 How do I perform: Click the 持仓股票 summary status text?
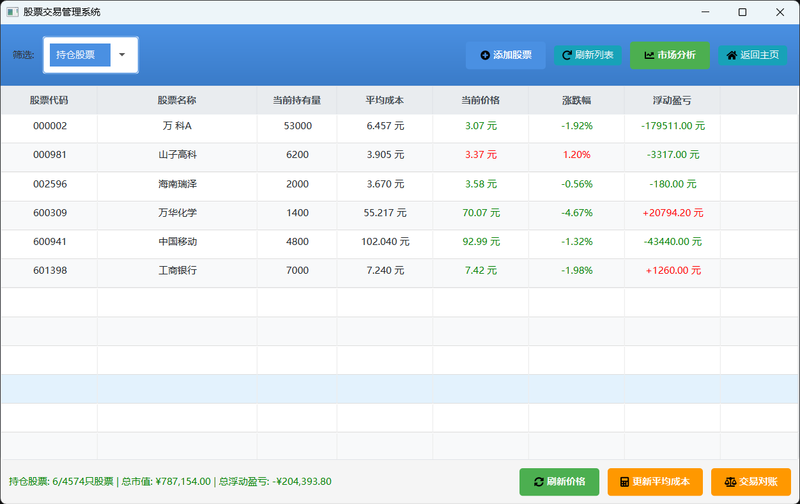click(x=170, y=482)
